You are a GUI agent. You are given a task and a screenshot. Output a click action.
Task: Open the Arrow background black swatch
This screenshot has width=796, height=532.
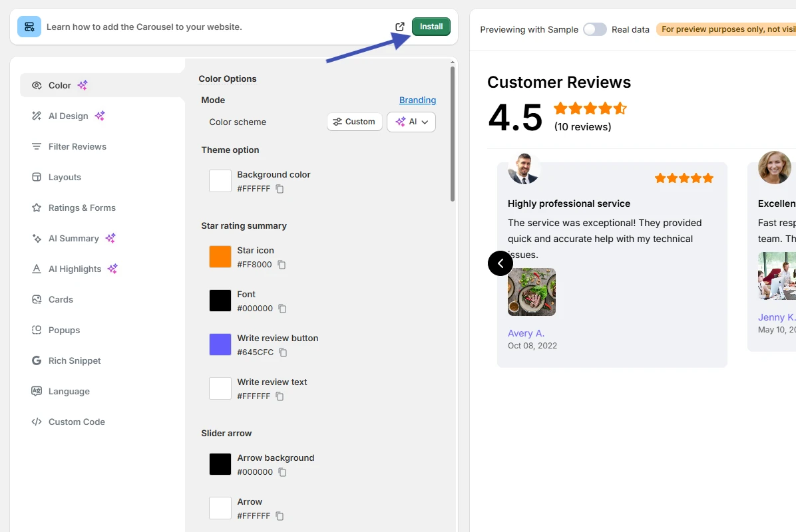220,464
